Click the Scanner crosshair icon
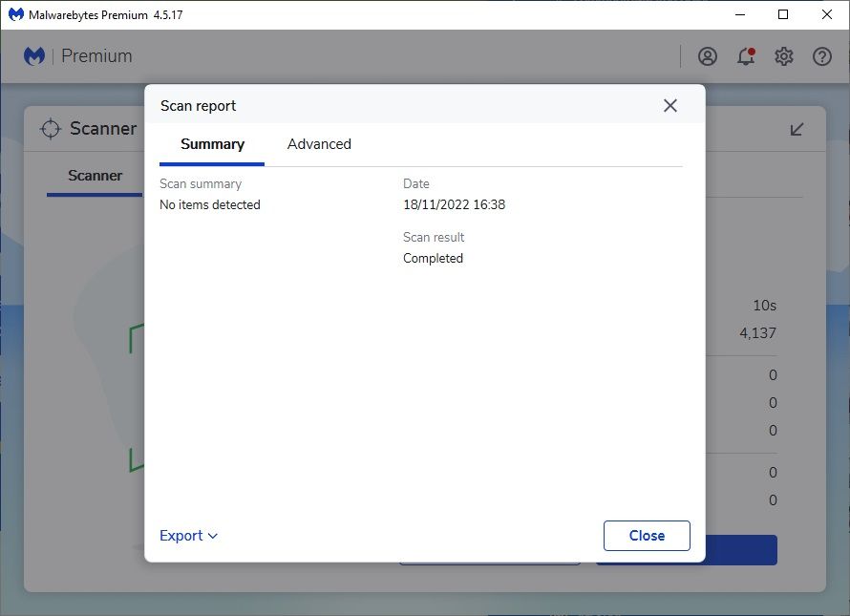The image size is (850, 616). (x=51, y=129)
